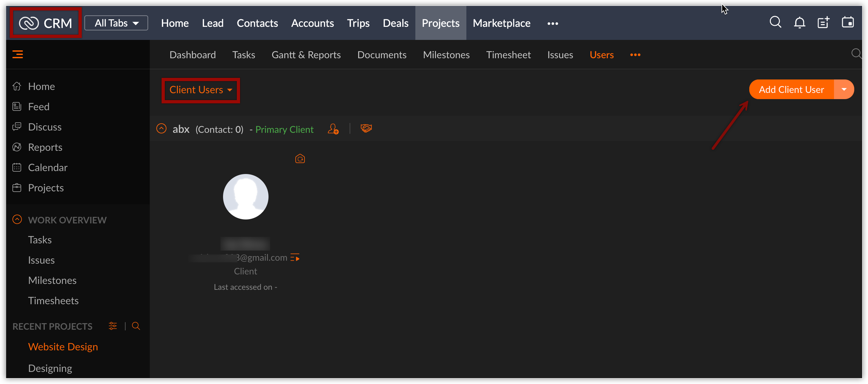Click the quick create plus icon
868x384 pixels.
click(x=823, y=23)
